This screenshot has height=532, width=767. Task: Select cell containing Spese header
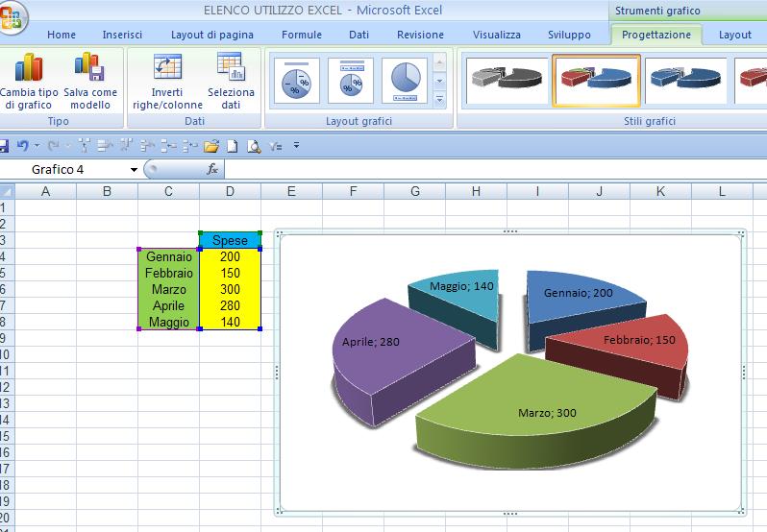(230, 240)
